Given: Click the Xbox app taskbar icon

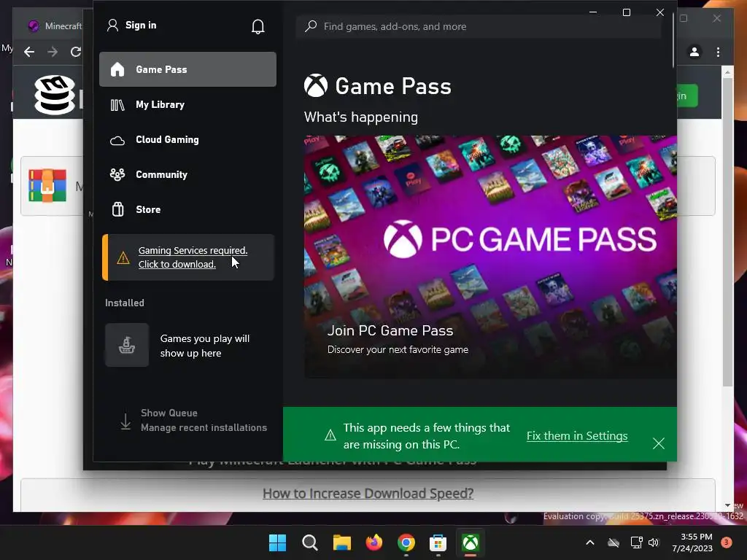Looking at the screenshot, I should (471, 542).
